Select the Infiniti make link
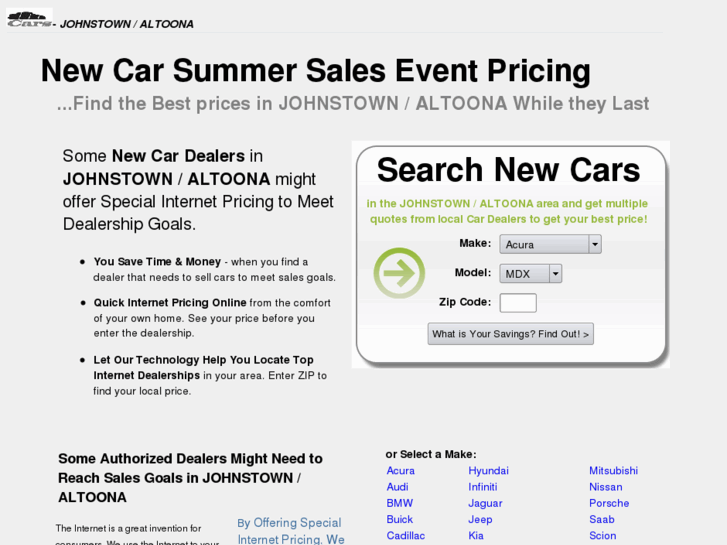 pyautogui.click(x=483, y=487)
